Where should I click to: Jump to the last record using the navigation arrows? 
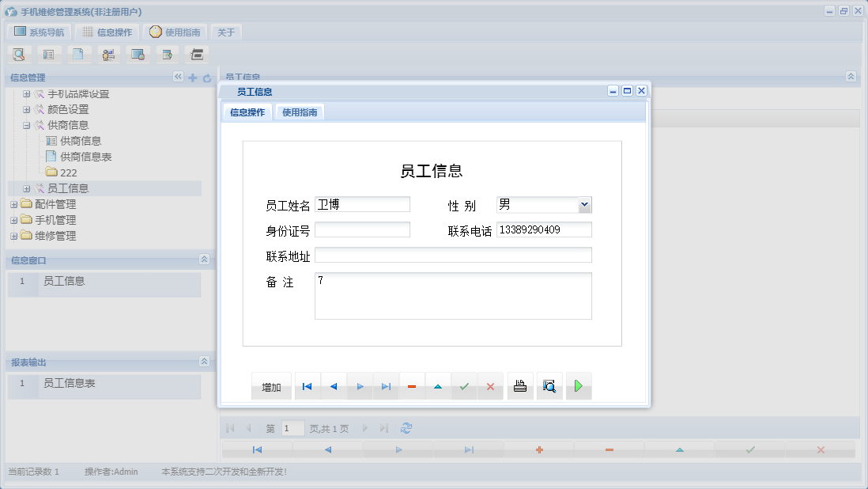386,385
